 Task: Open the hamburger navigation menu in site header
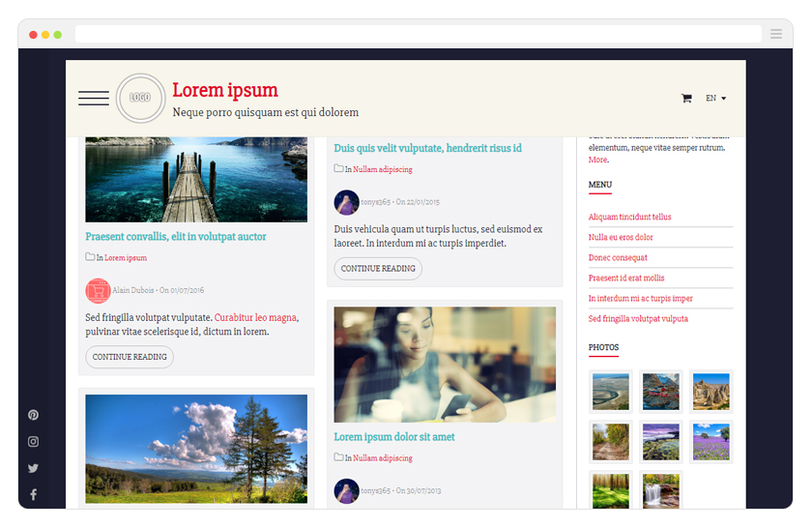point(94,98)
